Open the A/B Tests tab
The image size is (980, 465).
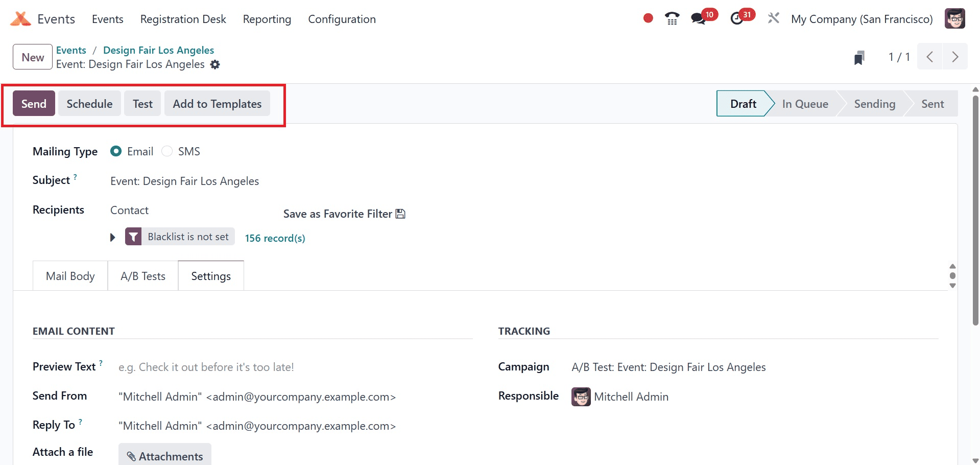pos(143,276)
